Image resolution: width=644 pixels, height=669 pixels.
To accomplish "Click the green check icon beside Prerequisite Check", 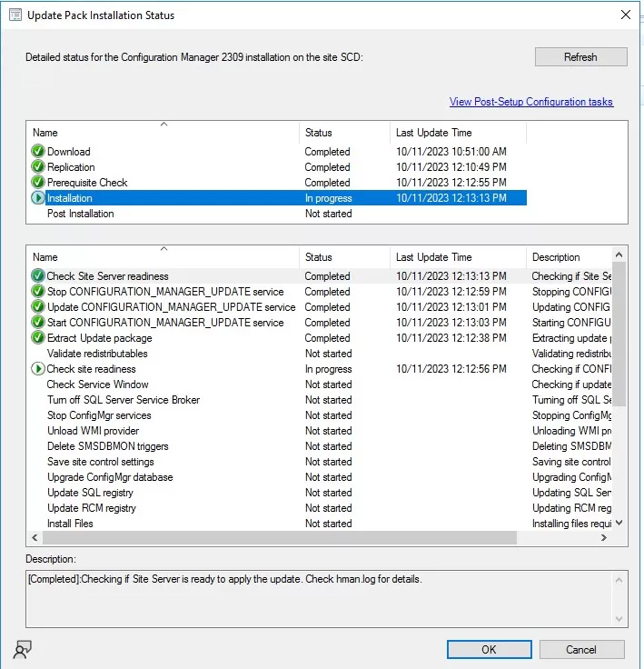I will pyautogui.click(x=38, y=182).
